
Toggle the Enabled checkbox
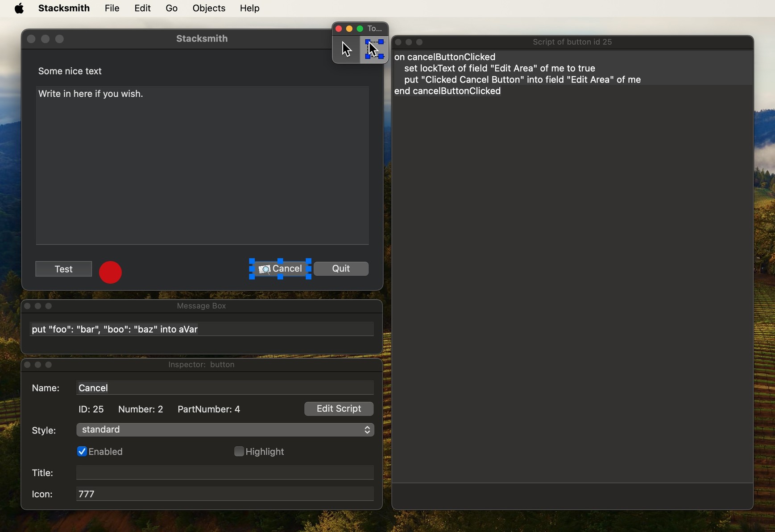point(82,451)
